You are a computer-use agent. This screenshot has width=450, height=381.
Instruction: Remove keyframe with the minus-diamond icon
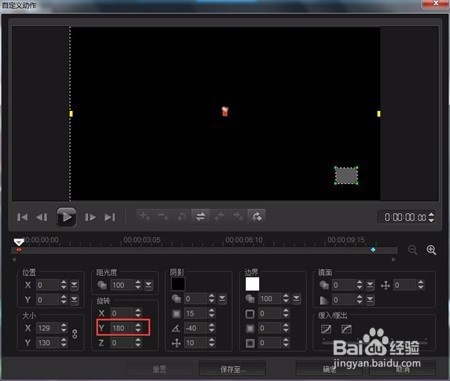tap(163, 217)
